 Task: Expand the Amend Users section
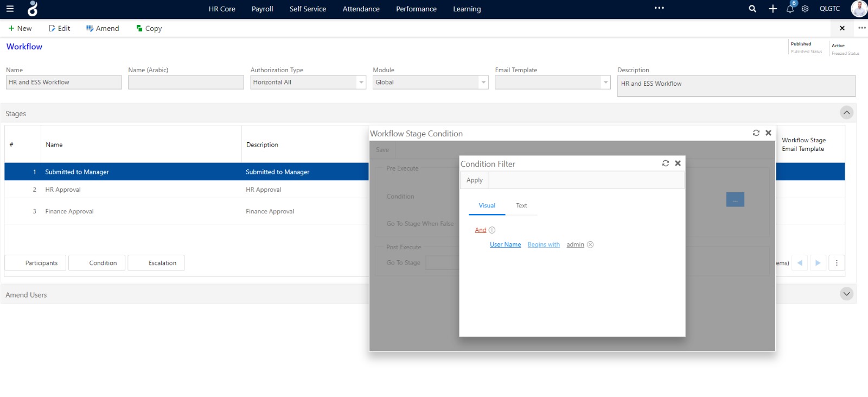pyautogui.click(x=846, y=294)
